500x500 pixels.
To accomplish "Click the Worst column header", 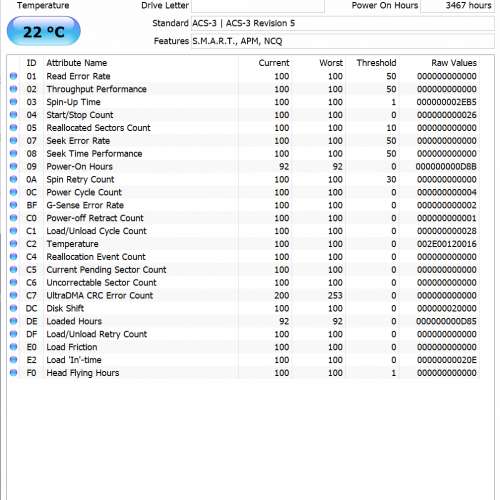I will 331,63.
